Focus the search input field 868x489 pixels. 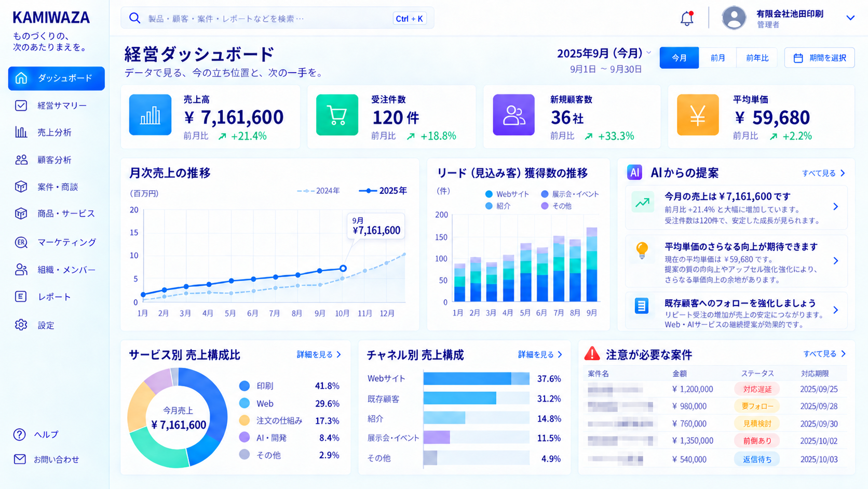click(x=277, y=18)
